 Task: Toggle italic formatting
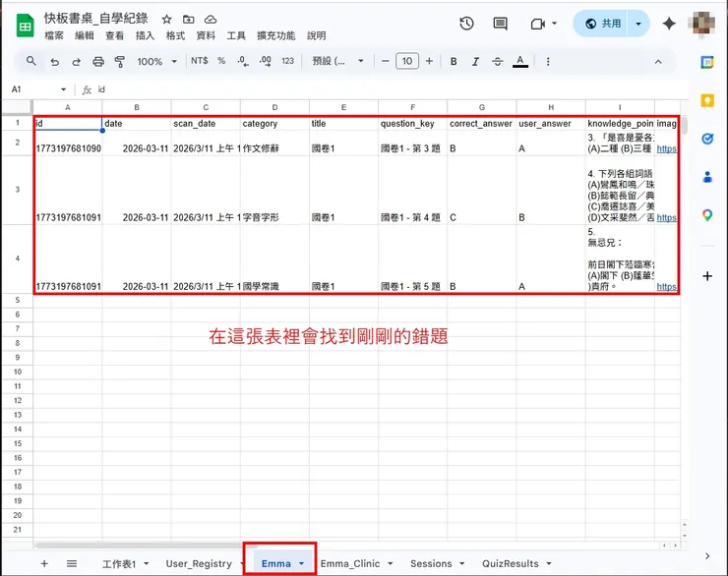[x=475, y=61]
